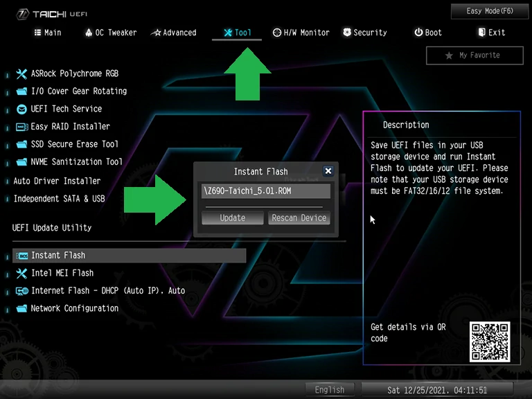Switch to the OC Tweaker tab

click(111, 33)
